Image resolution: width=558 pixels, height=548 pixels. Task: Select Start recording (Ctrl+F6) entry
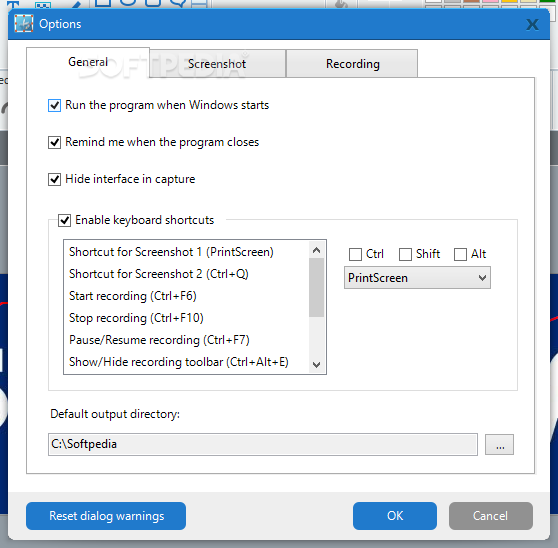click(186, 296)
